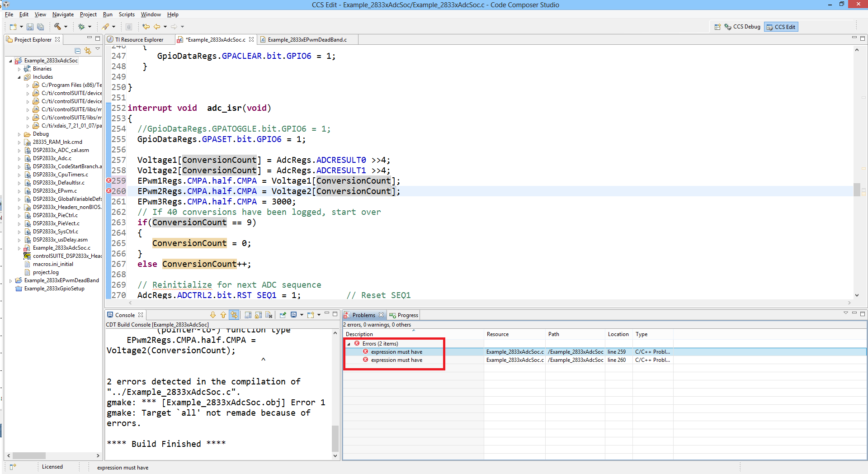Click the editor vertical scrollbar thumb

point(857,190)
